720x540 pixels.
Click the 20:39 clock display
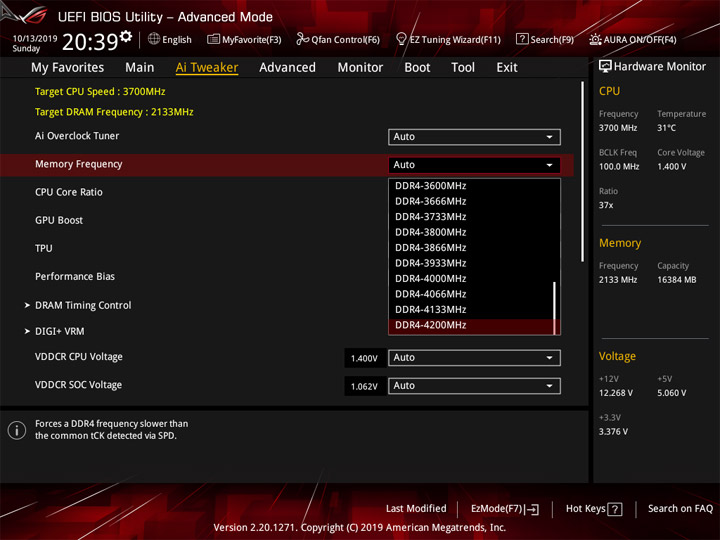pos(90,42)
